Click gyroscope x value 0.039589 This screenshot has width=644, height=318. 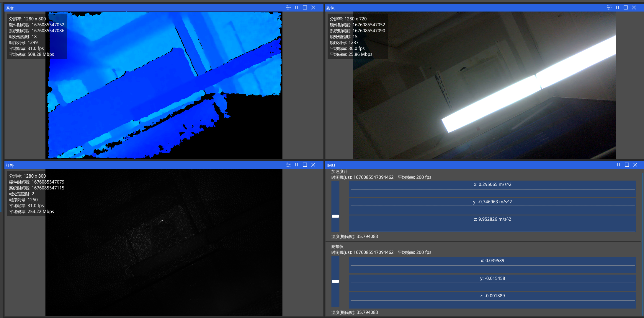tap(493, 261)
